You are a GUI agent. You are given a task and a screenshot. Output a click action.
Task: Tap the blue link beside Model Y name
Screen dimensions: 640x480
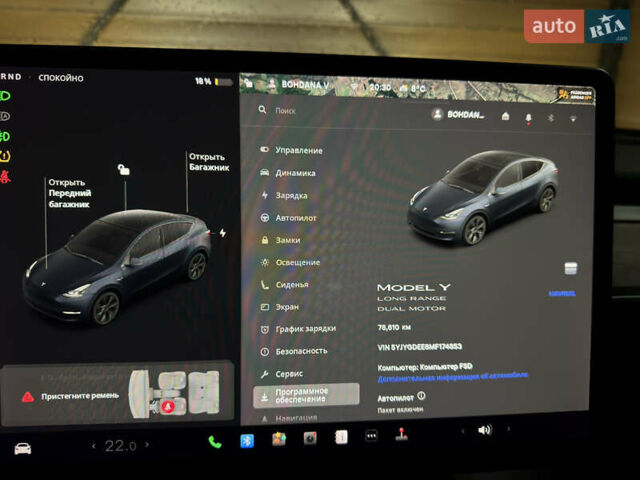click(x=562, y=293)
